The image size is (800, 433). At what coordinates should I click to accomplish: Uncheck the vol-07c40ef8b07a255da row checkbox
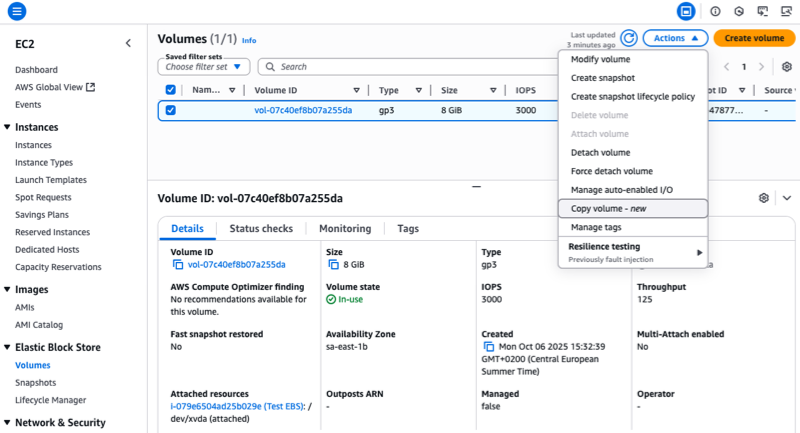tap(170, 110)
